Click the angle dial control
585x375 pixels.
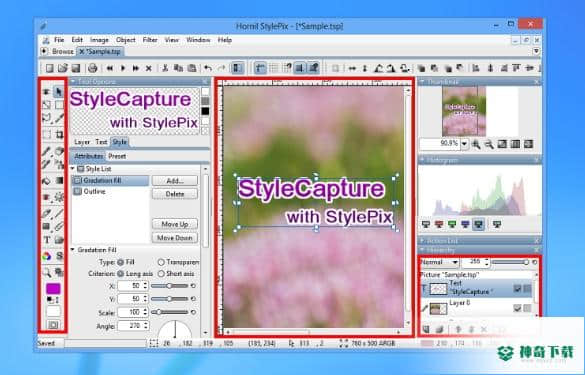coord(174,328)
